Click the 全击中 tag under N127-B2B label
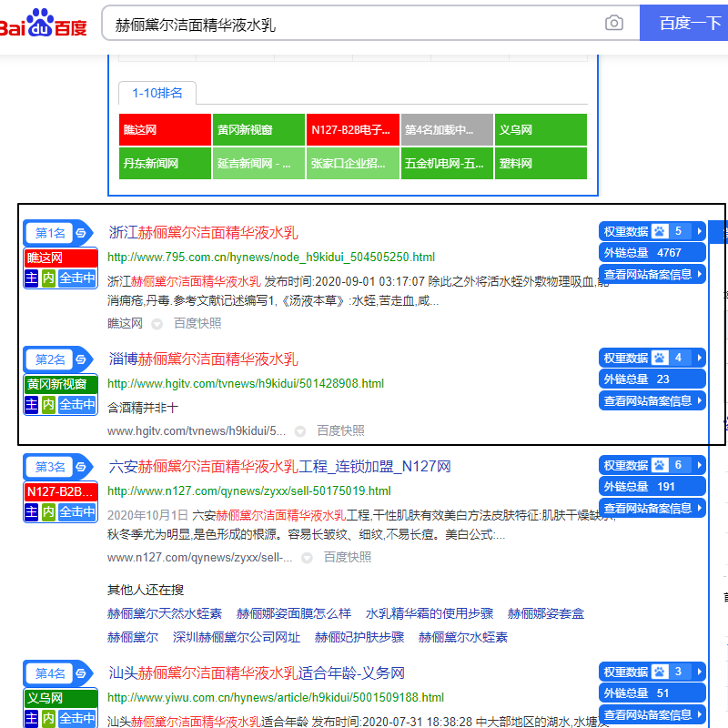The image size is (728, 728). tap(77, 511)
